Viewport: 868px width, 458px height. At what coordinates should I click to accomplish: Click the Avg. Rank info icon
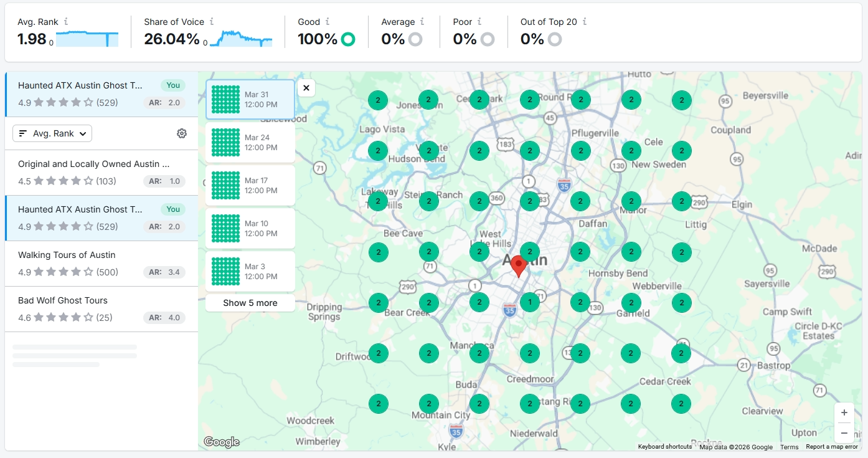[67, 21]
